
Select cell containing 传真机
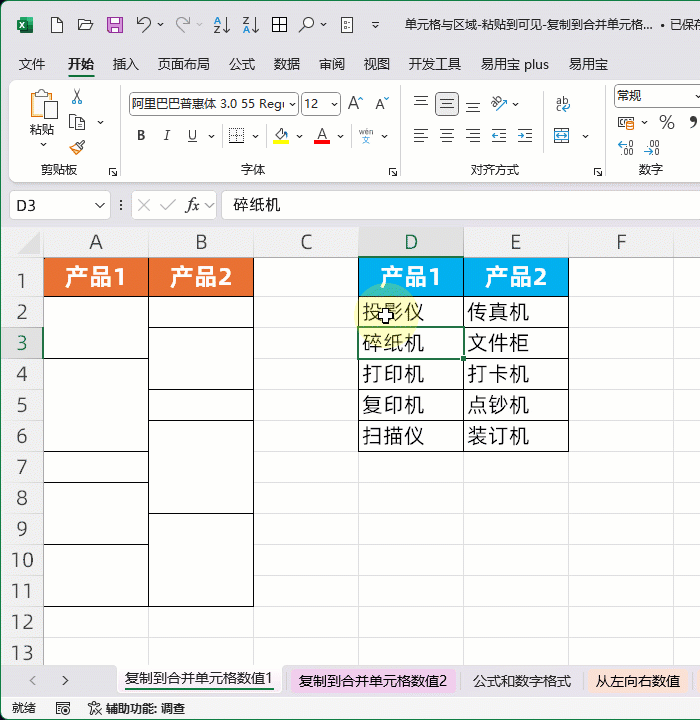(515, 312)
